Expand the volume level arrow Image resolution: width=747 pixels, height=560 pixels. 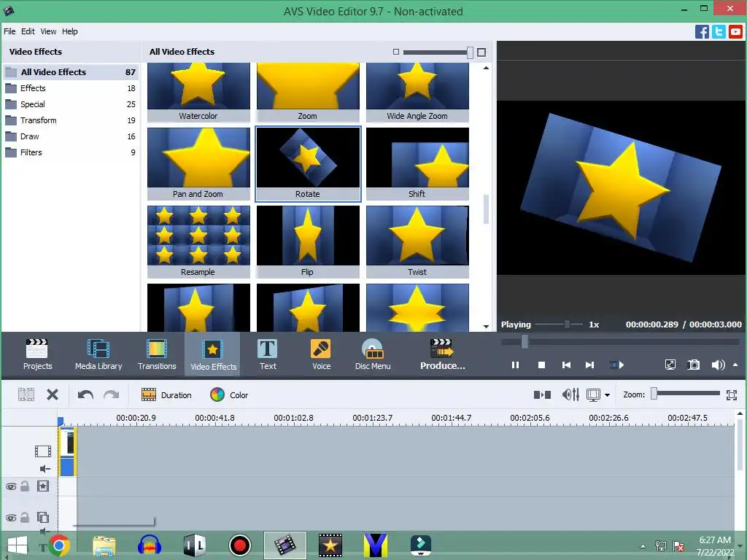point(735,365)
